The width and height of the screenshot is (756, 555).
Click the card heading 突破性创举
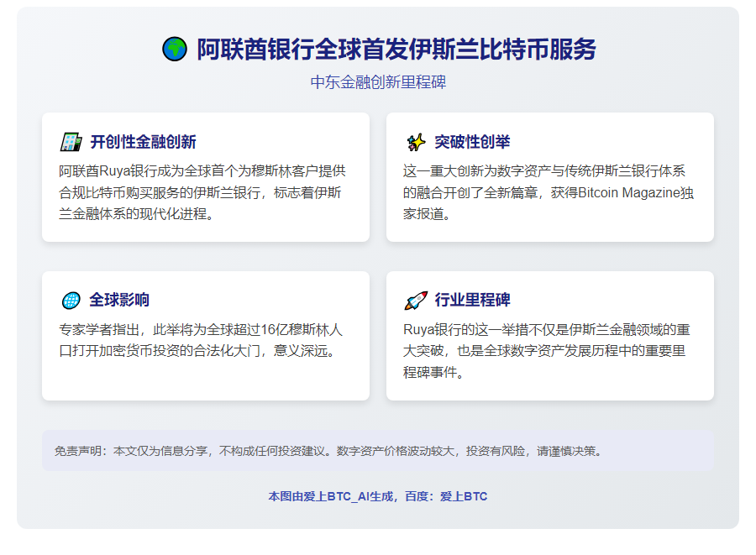click(472, 142)
